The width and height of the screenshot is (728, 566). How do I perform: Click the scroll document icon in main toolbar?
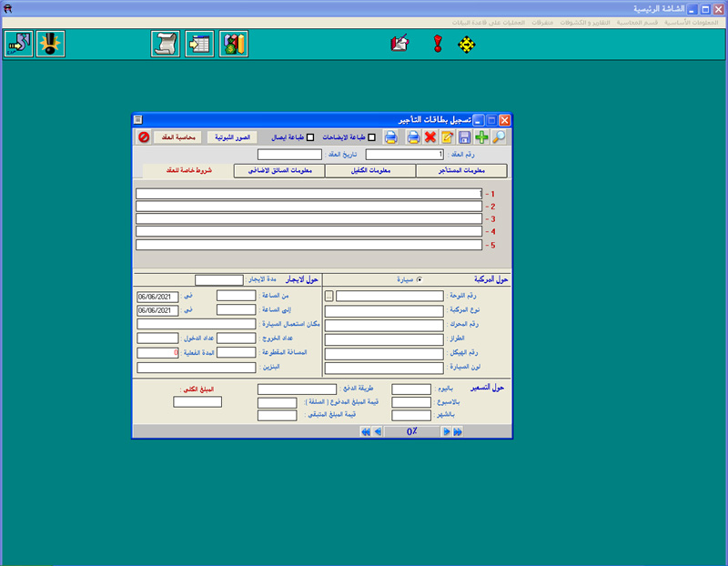point(165,44)
